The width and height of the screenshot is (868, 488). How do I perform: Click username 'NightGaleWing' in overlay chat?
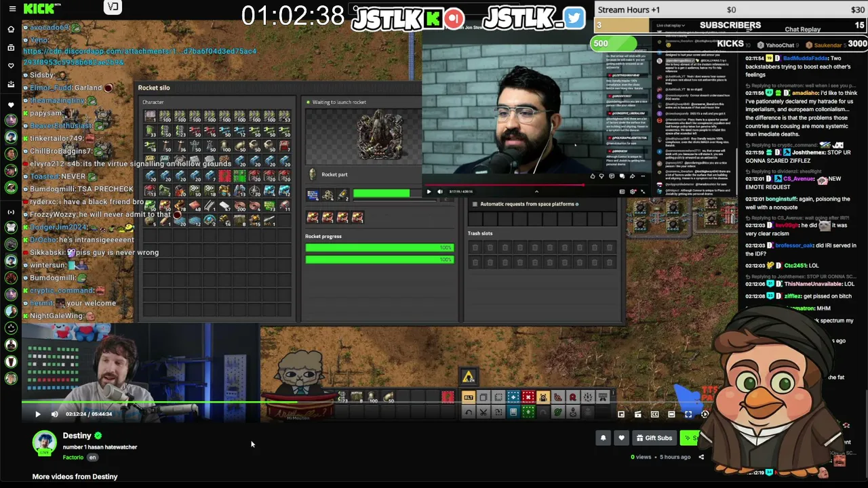click(56, 316)
